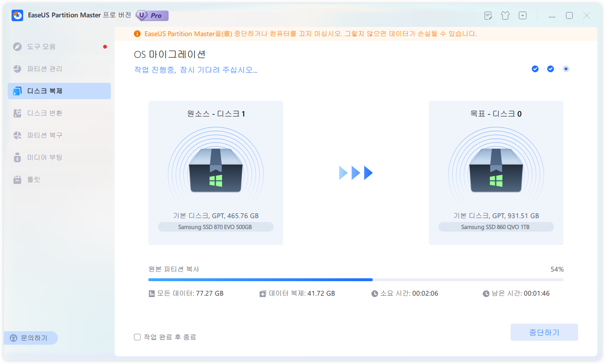Click the 목표 - 디스크 0 heading
The width and height of the screenshot is (605, 364).
coord(496,114)
